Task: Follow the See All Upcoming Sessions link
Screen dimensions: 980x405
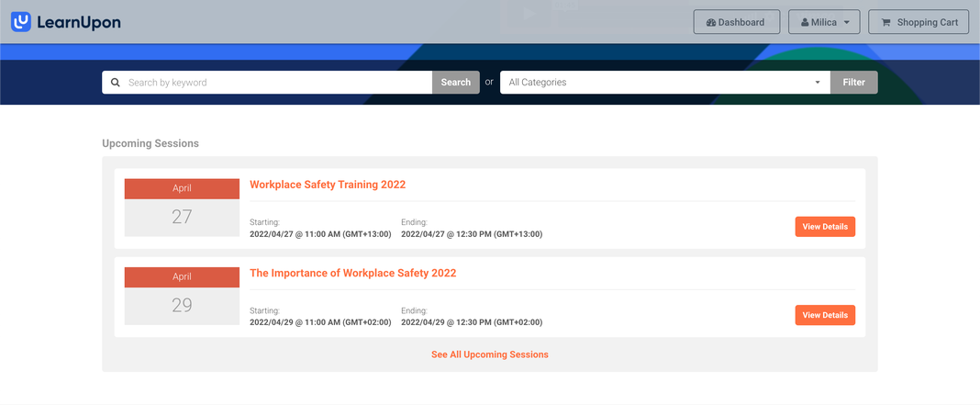Action: point(489,354)
